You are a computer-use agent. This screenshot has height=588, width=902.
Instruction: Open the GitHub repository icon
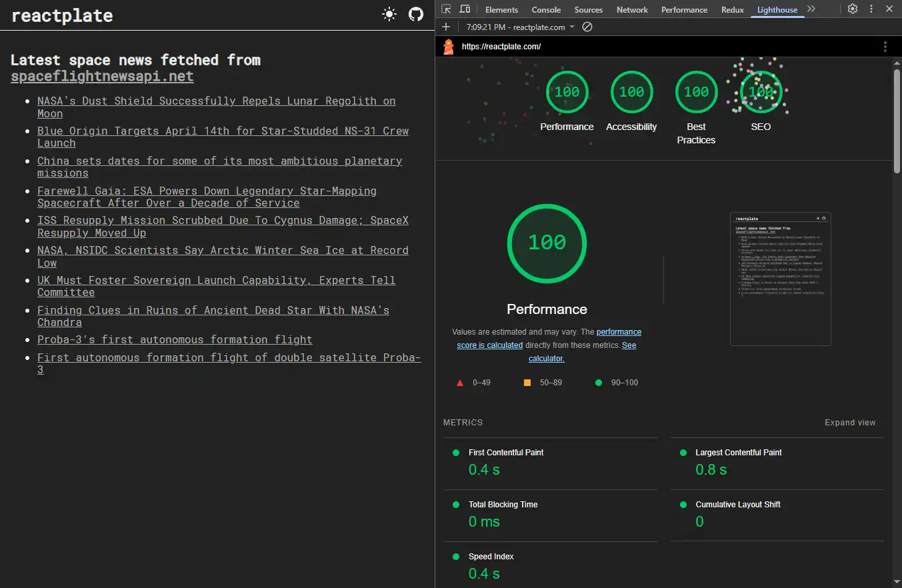tap(416, 14)
